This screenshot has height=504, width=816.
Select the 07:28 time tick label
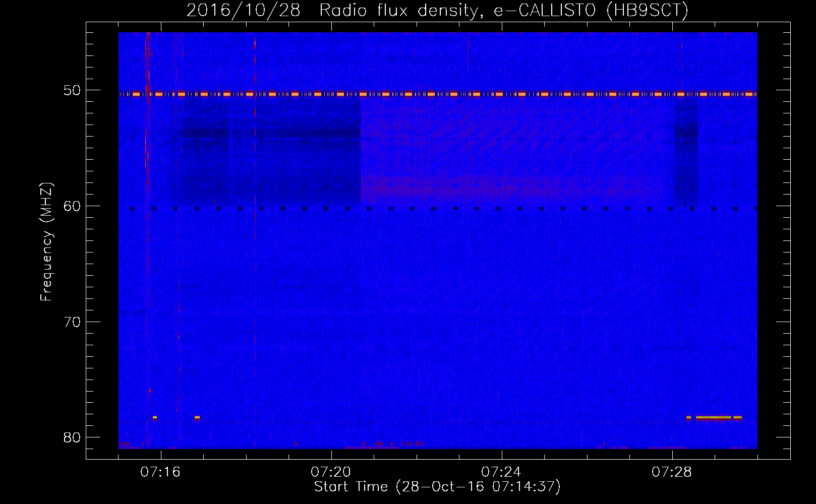click(672, 472)
